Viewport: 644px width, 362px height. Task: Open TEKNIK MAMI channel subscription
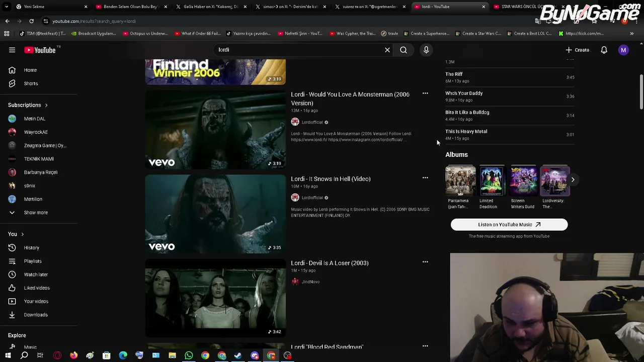[x=39, y=159]
